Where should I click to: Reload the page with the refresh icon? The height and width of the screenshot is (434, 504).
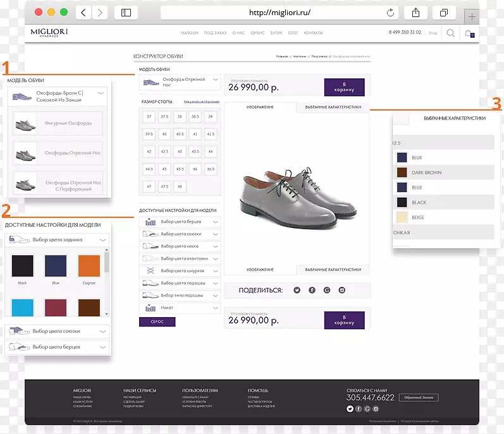(x=390, y=13)
